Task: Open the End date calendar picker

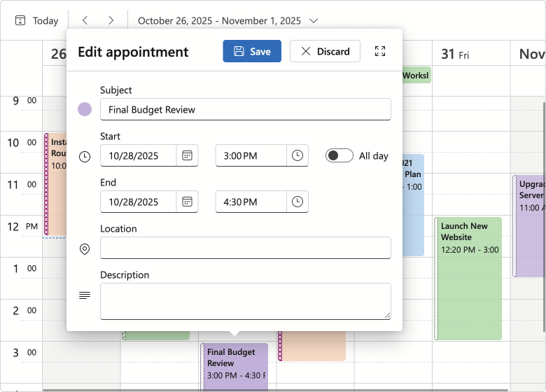Action: [x=188, y=202]
